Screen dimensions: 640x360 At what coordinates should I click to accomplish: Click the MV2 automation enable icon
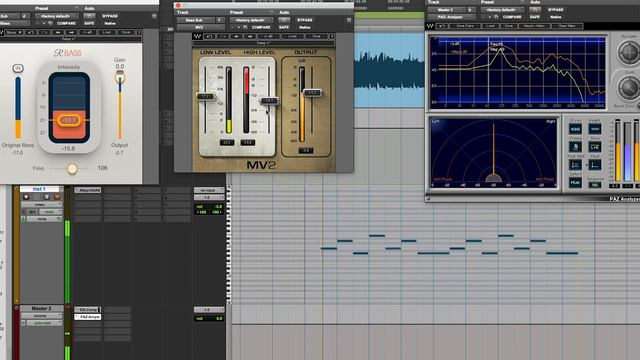[284, 20]
